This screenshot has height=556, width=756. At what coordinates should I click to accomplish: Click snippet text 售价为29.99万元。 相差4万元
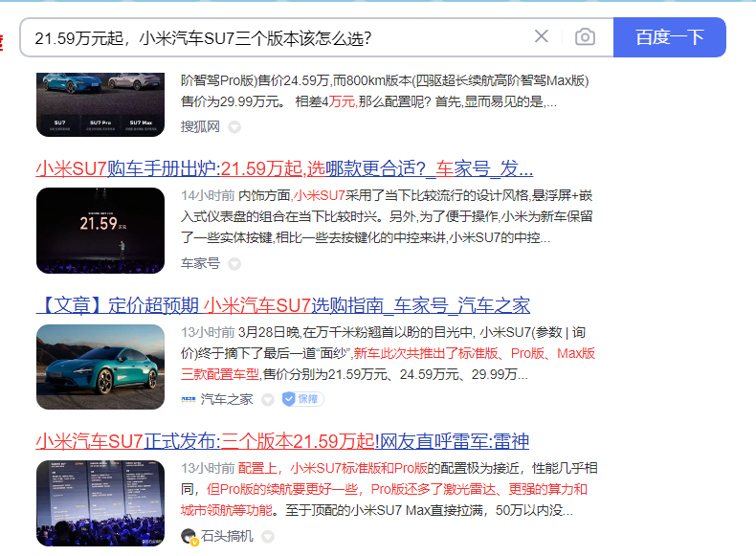[269, 101]
